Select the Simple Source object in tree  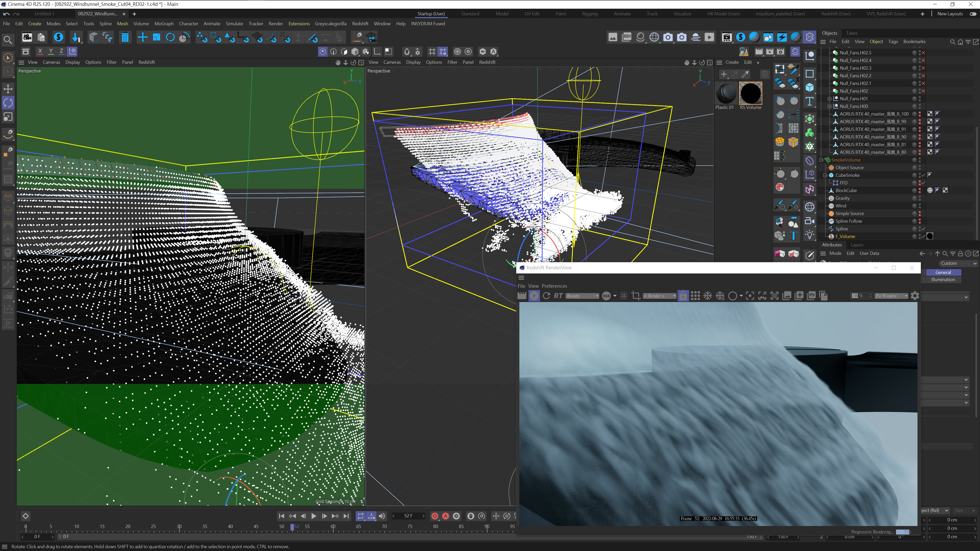849,213
